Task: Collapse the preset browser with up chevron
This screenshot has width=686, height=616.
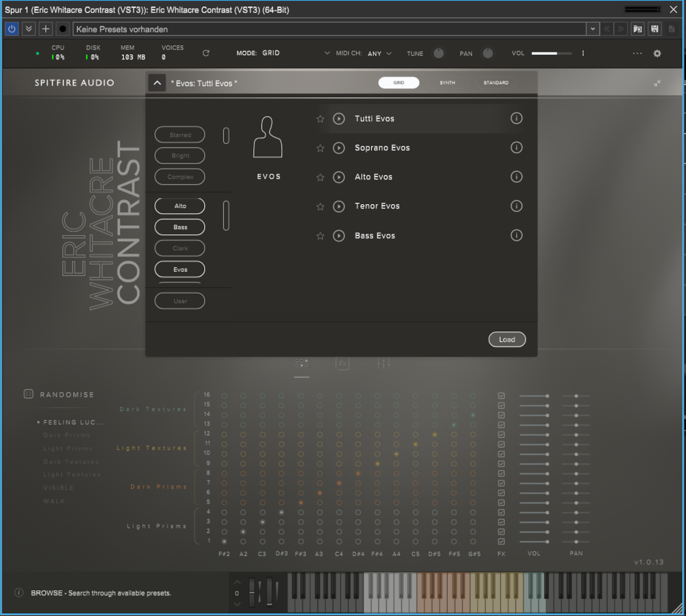Action: (157, 83)
